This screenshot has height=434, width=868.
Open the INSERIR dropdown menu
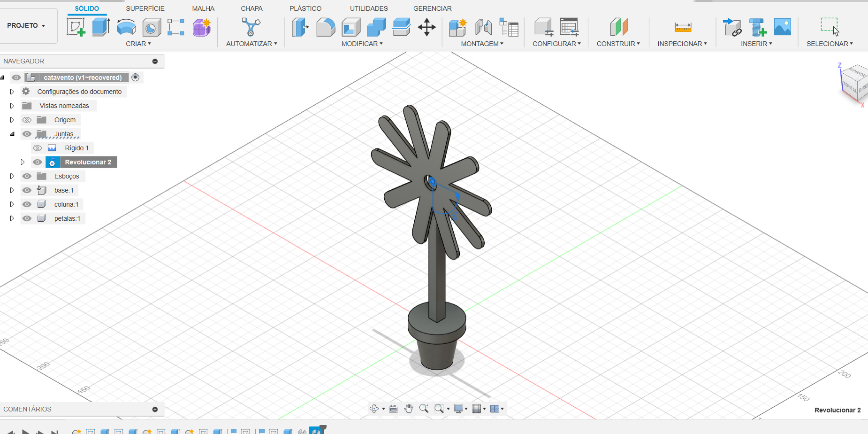tap(756, 44)
